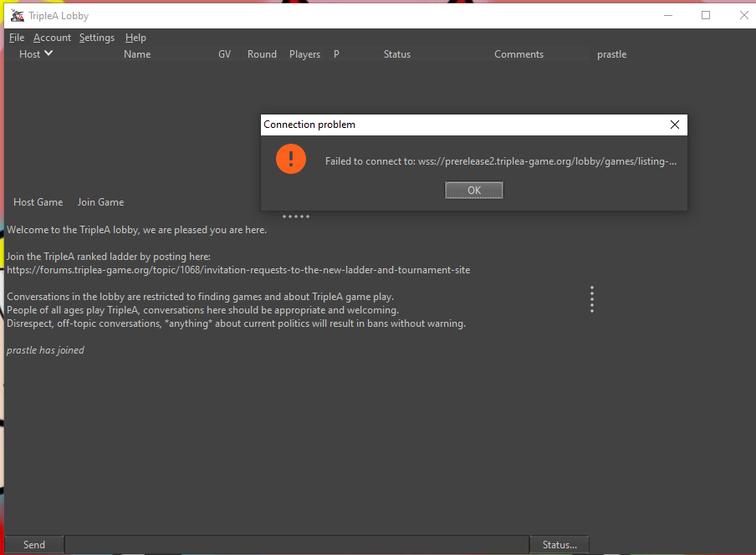Click the Name column header

click(x=137, y=54)
